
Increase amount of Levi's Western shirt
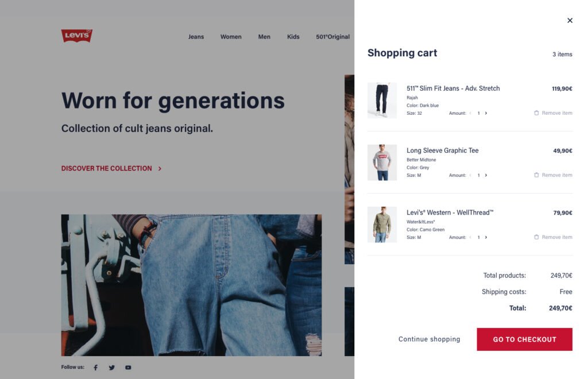[486, 237]
